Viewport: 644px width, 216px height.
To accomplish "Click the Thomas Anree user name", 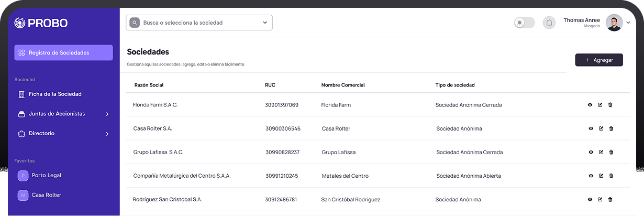I will tap(582, 20).
